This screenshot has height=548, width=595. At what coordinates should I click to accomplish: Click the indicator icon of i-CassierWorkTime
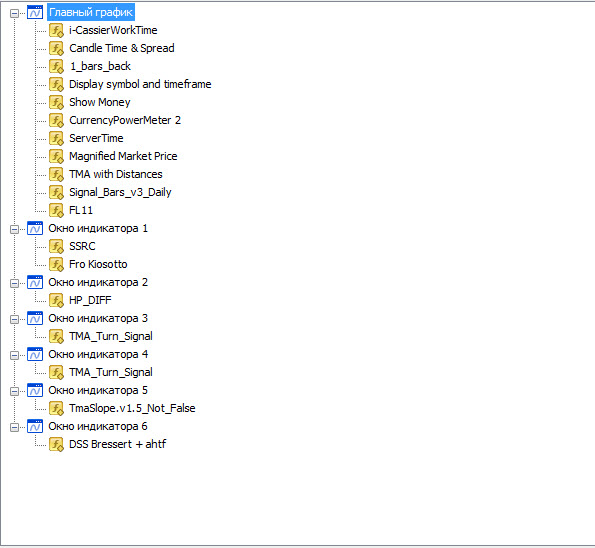tap(57, 31)
